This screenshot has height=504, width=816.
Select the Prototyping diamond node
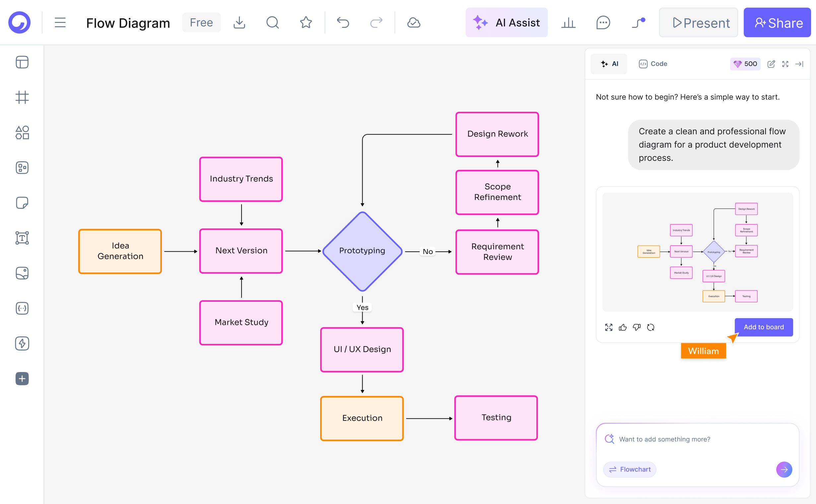[x=363, y=251]
